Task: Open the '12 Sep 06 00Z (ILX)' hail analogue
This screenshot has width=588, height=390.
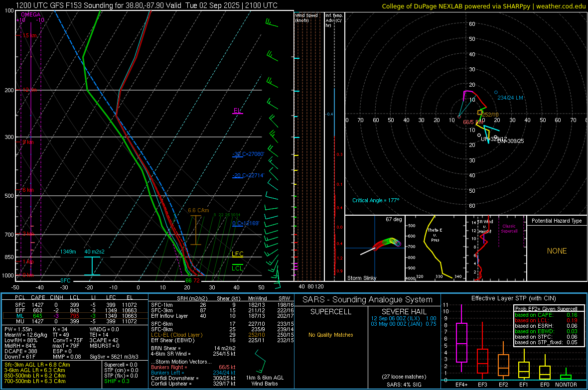Action: (x=404, y=318)
